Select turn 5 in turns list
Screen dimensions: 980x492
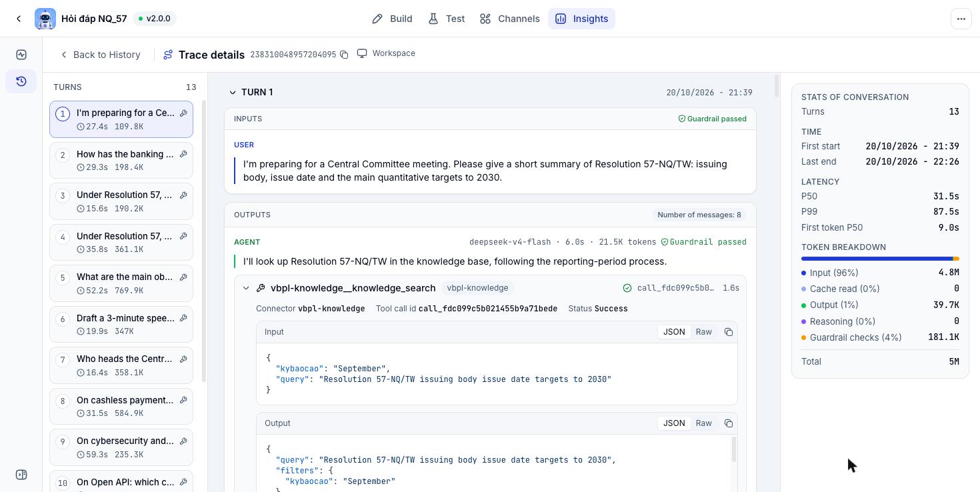(121, 283)
